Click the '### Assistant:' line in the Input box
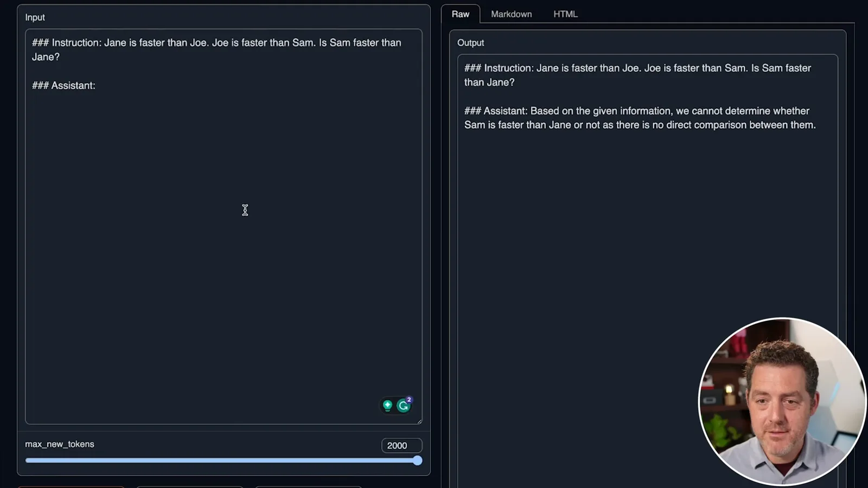The image size is (868, 488). tap(63, 86)
